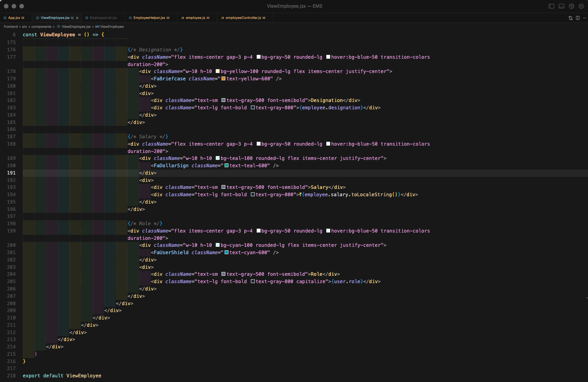This screenshot has width=588, height=382.
Task: Toggle the primary sidebar layout icon
Action: tap(551, 6)
